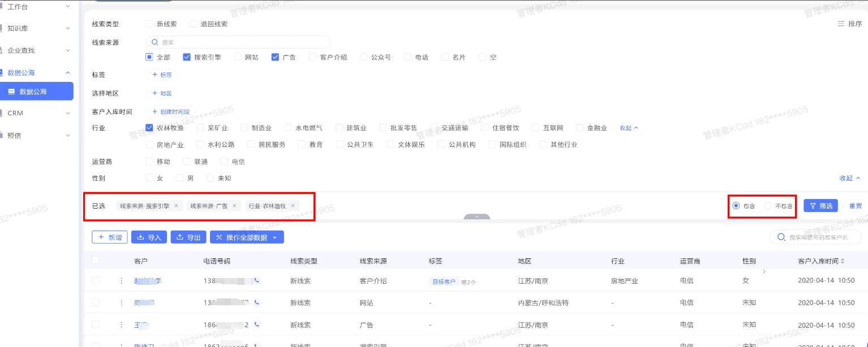Click the 重置 reset link
868x347 pixels.
pos(855,206)
